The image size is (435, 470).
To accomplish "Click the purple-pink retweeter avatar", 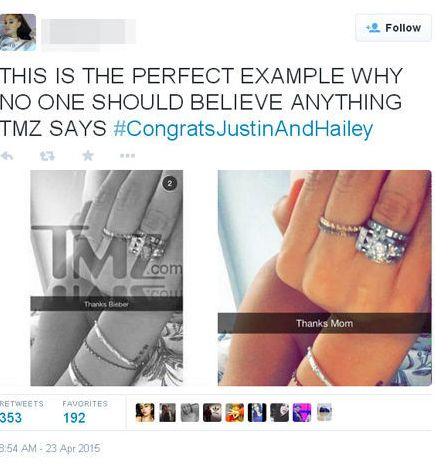I will (x=302, y=412).
